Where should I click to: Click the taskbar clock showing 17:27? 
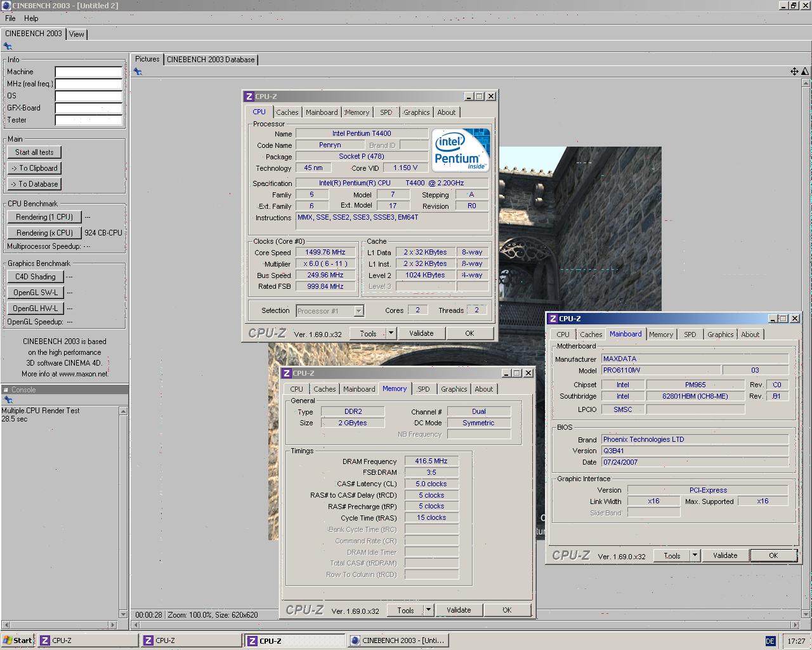pos(796,641)
